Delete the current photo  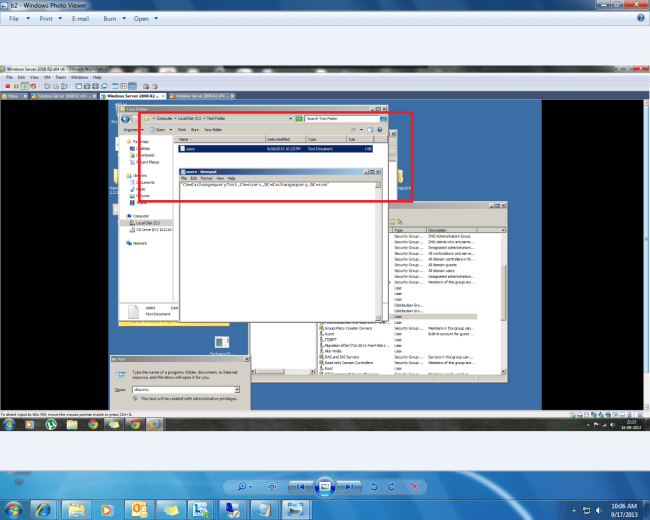[x=415, y=485]
